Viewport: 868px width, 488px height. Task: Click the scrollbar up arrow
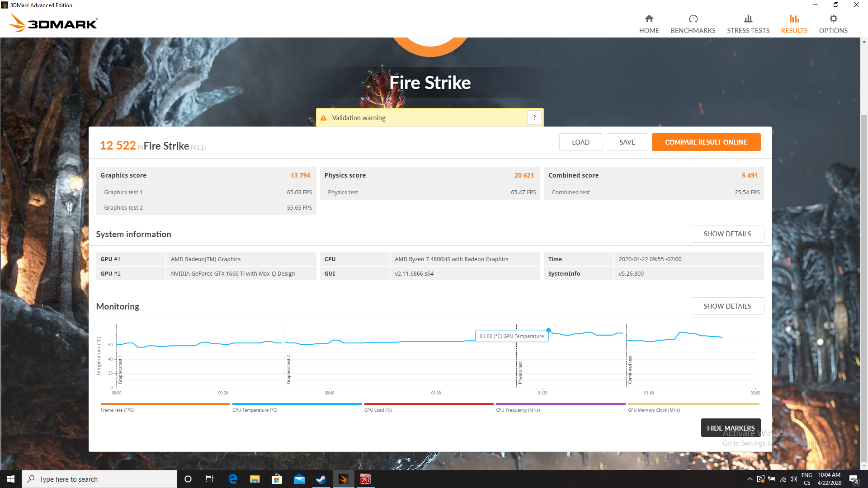pos(864,42)
